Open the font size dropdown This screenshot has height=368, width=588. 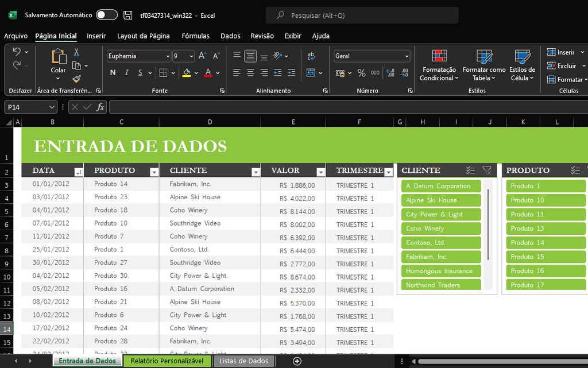pyautogui.click(x=191, y=56)
